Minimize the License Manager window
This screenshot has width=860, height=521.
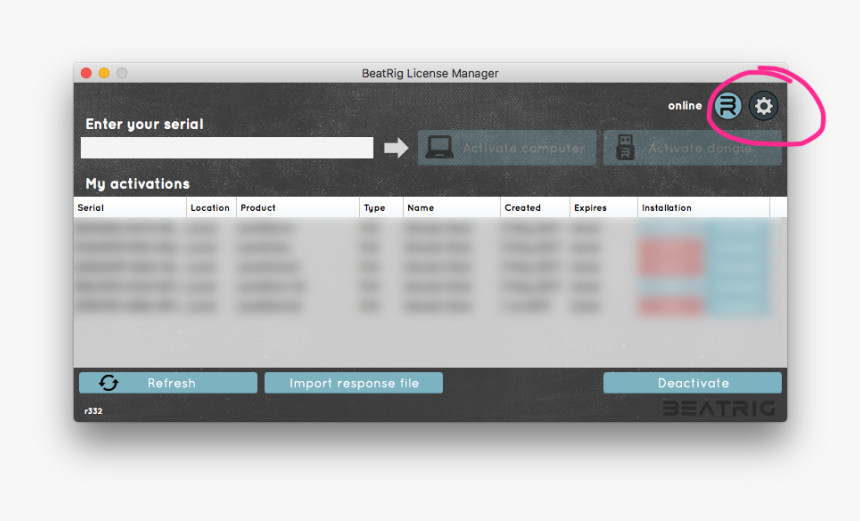pos(104,73)
